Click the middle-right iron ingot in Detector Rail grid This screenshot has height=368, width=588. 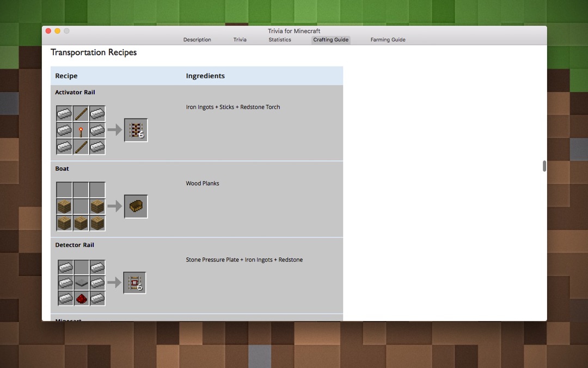click(97, 283)
